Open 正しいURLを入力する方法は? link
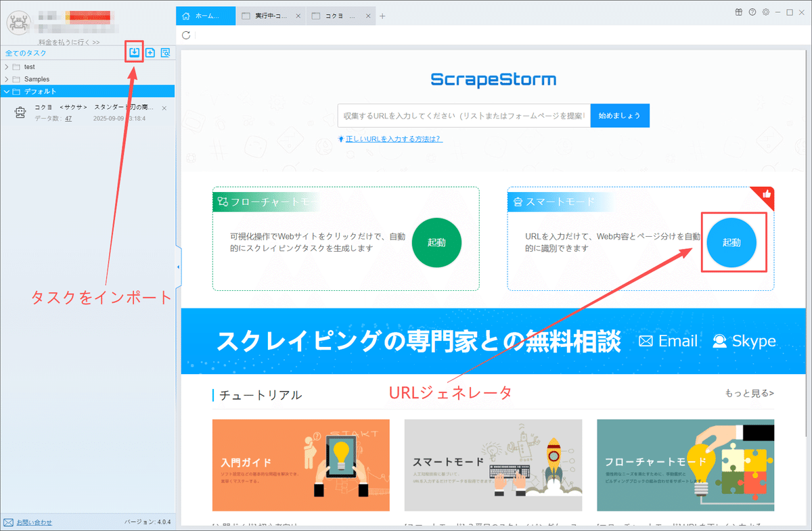 [x=394, y=139]
